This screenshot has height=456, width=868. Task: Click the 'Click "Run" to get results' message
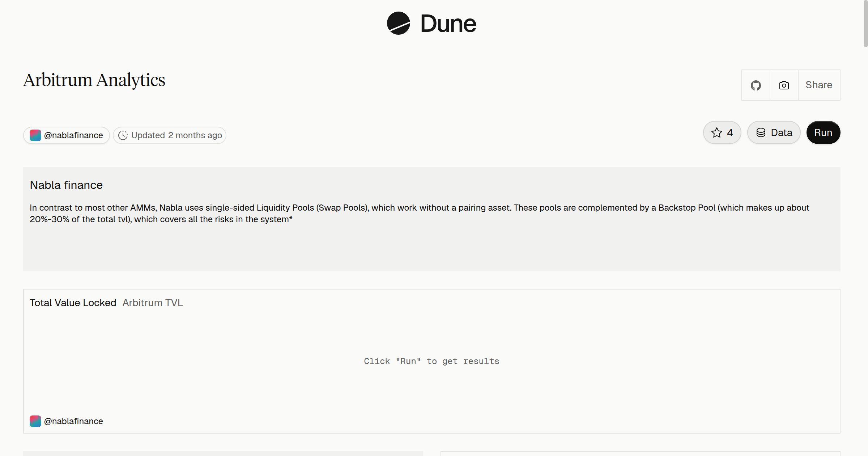(431, 361)
